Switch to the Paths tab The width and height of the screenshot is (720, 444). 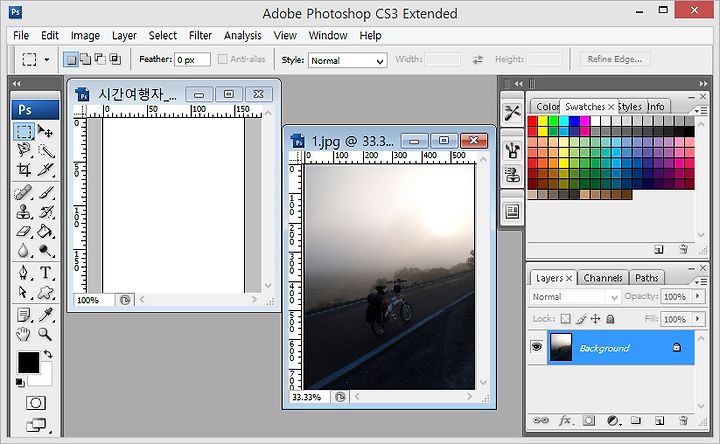coord(647,278)
